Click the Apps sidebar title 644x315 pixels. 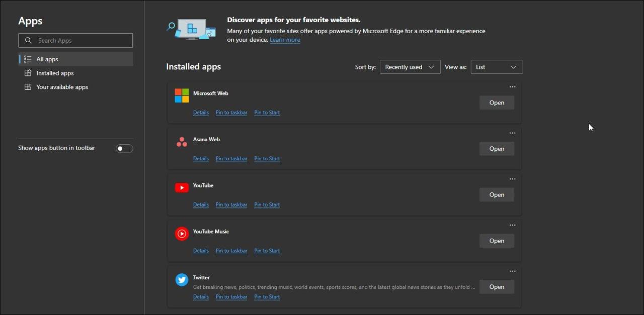(x=30, y=21)
